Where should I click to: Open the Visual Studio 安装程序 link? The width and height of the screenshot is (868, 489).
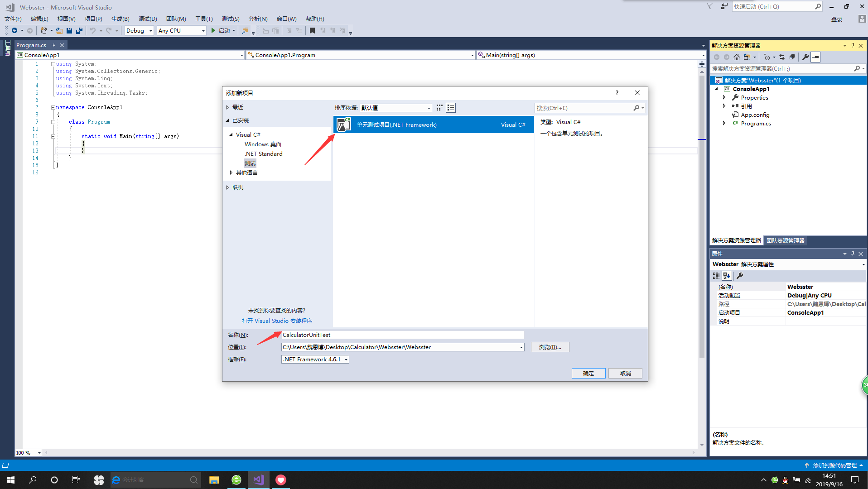click(x=277, y=321)
